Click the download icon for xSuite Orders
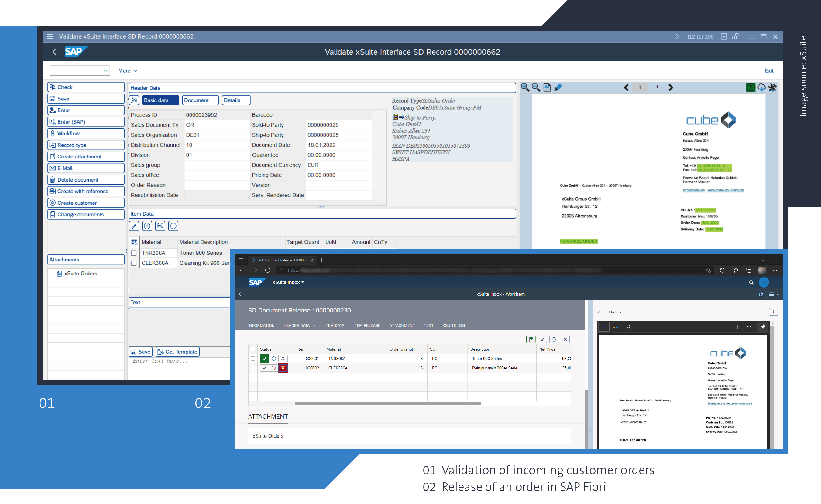 (x=773, y=312)
